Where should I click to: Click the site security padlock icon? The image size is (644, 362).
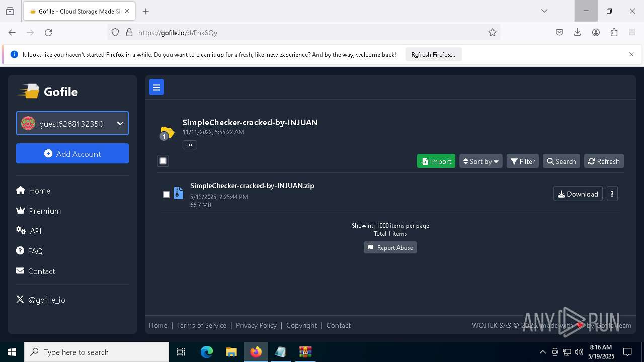pos(129,32)
